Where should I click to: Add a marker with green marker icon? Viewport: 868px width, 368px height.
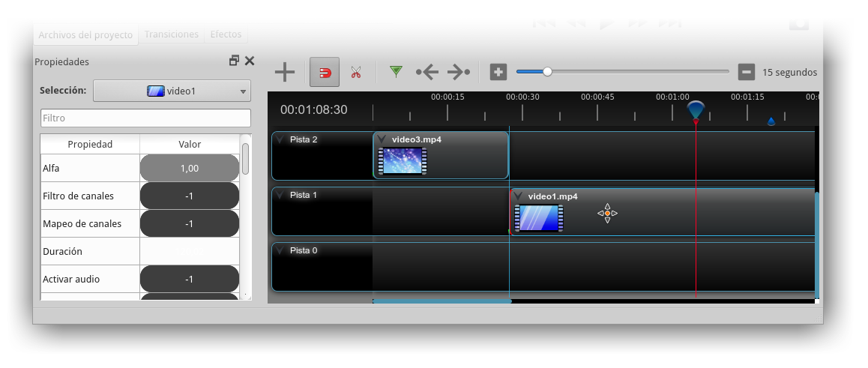(x=396, y=72)
